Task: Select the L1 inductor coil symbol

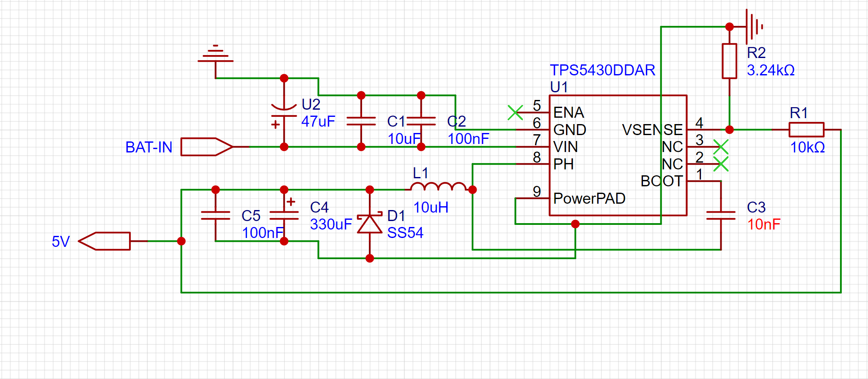Action: pos(438,186)
